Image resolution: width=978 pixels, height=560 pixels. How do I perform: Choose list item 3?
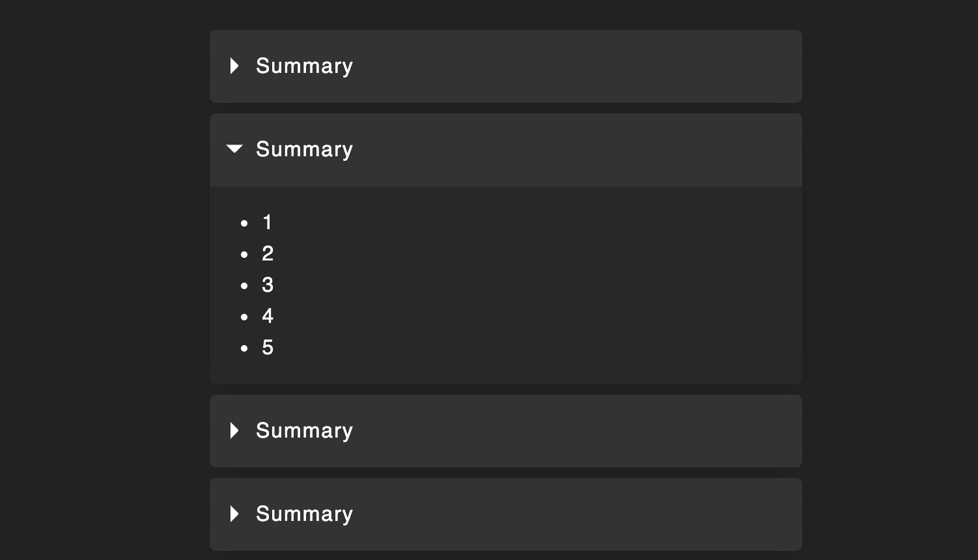pos(268,285)
